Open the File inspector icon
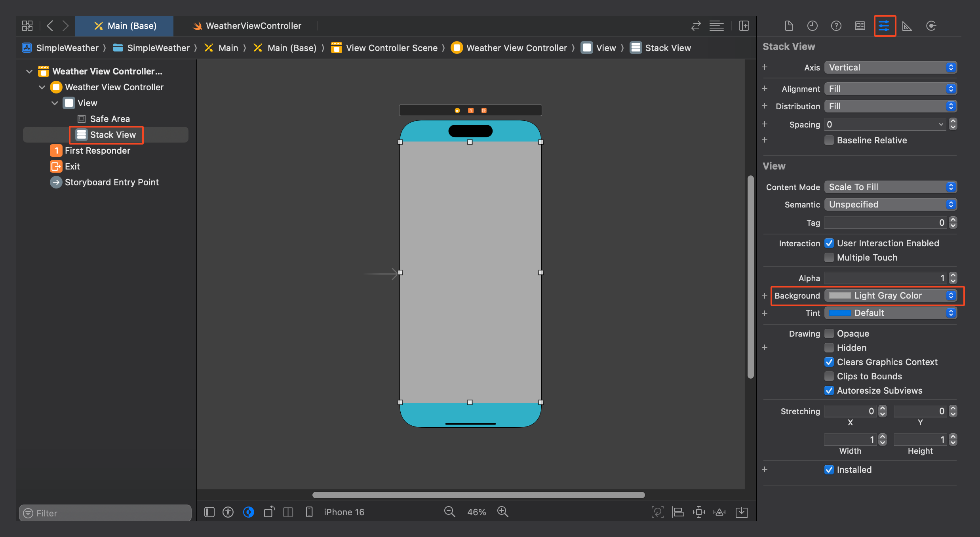980x537 pixels. [789, 26]
